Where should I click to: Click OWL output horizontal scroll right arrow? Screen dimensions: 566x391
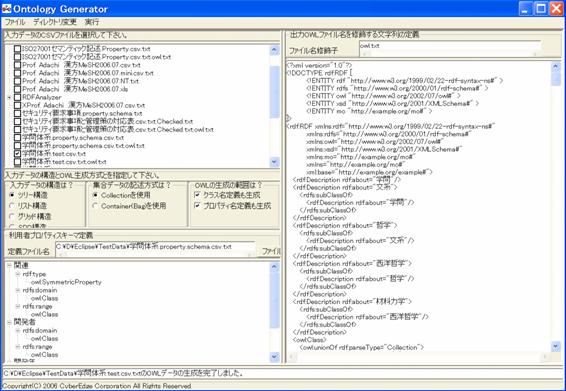[546, 357]
